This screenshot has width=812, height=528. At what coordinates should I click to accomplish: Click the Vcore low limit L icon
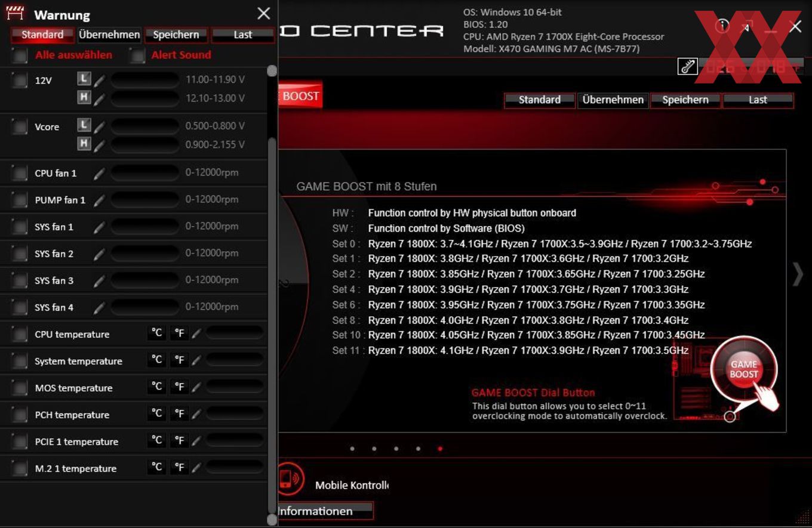84,125
